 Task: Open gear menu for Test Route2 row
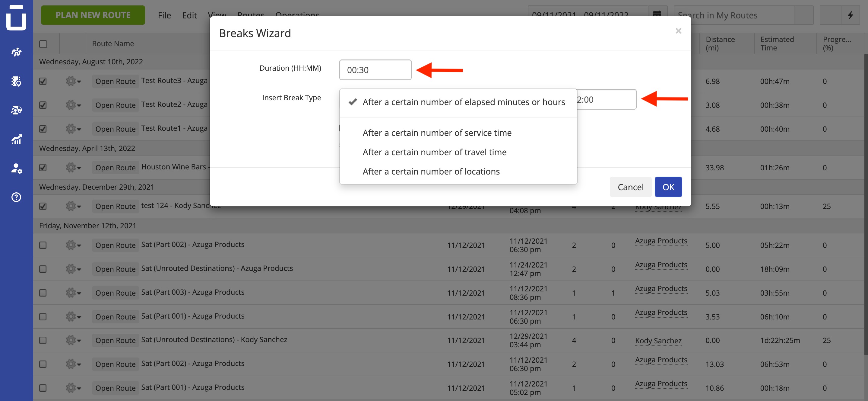(x=73, y=105)
